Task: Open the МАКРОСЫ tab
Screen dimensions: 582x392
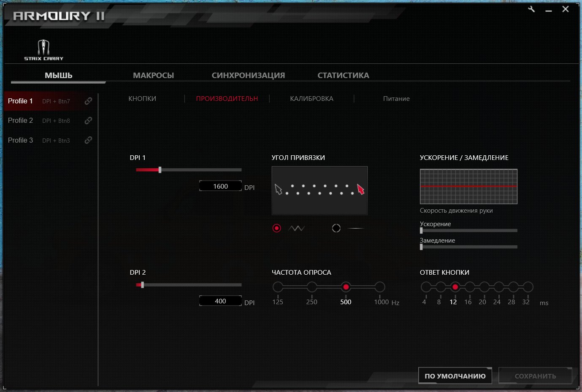Action: [154, 76]
